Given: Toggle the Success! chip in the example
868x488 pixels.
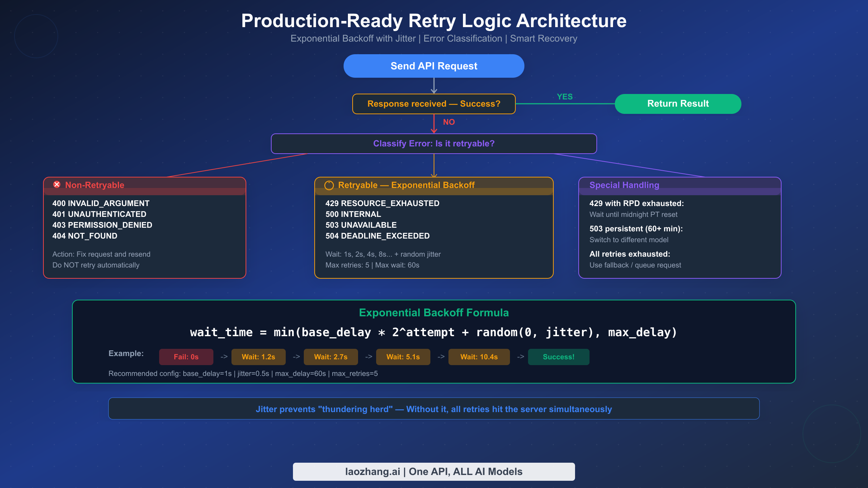Looking at the screenshot, I should tap(558, 357).
